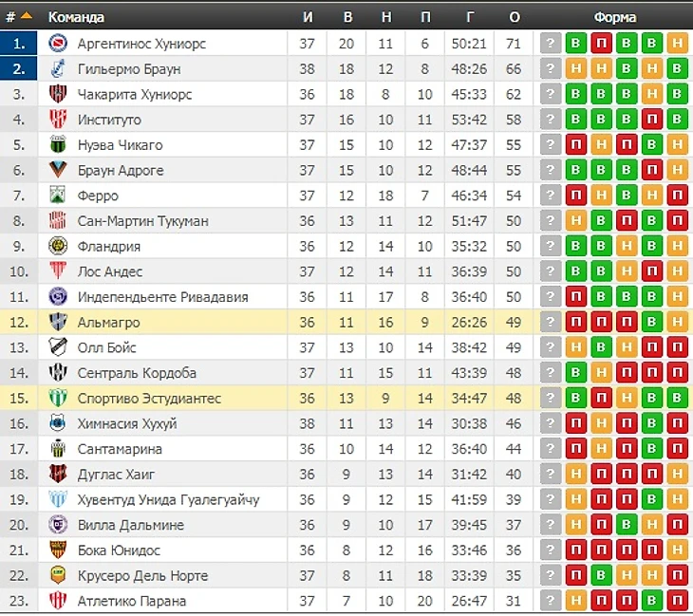
Task: Click the Команда column header
Action: pyautogui.click(x=76, y=17)
